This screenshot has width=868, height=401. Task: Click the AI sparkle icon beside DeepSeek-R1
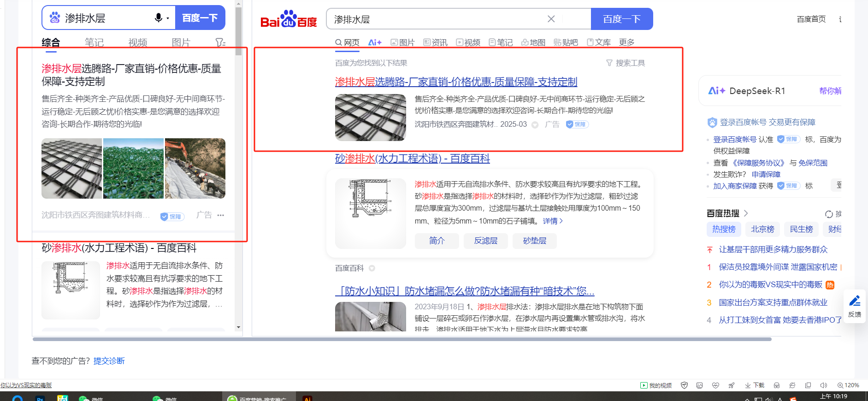click(717, 91)
